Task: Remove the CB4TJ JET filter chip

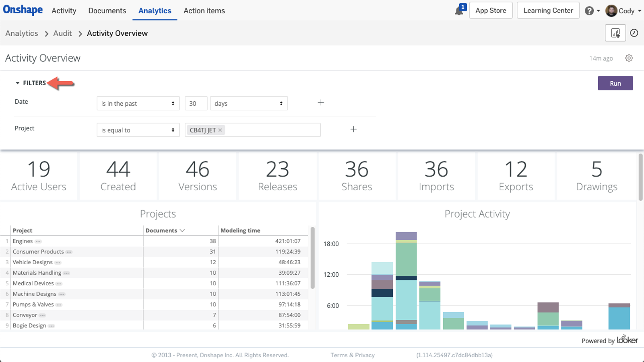Action: [x=220, y=130]
